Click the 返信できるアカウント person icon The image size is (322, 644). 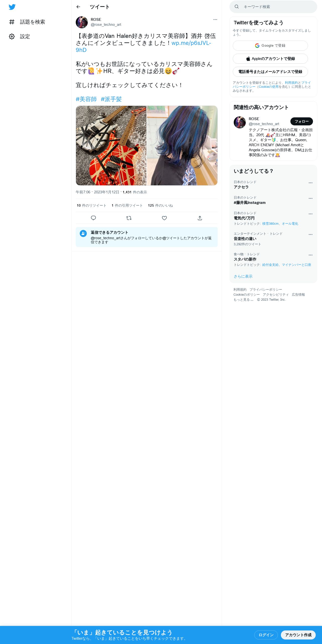(83, 233)
